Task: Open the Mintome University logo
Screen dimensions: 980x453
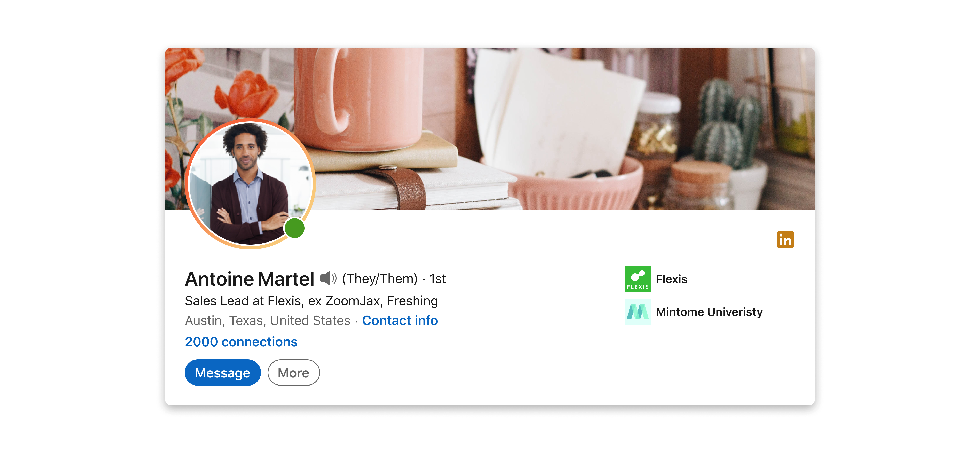Action: point(638,312)
